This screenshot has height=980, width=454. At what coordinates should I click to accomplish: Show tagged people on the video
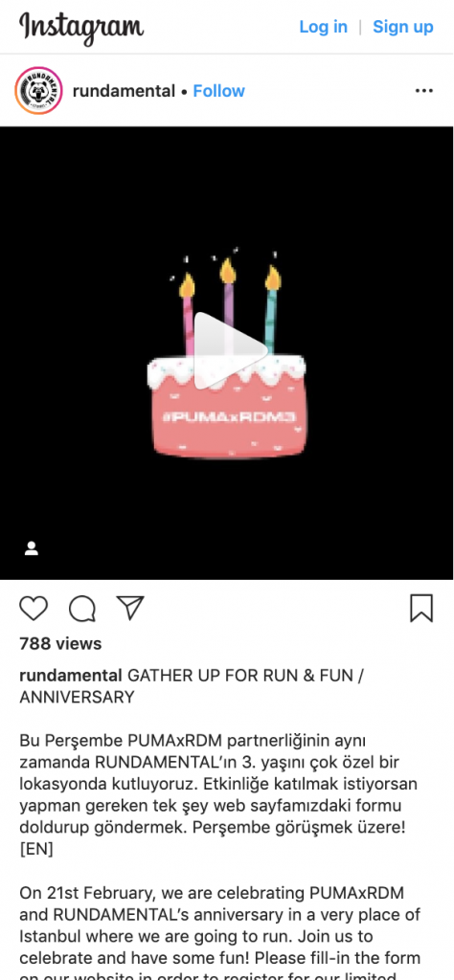32,548
